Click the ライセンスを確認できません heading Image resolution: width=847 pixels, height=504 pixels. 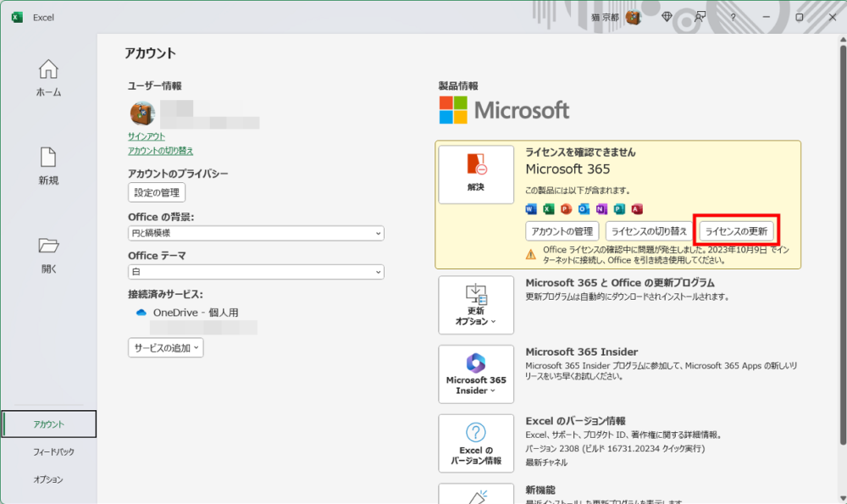(x=580, y=152)
